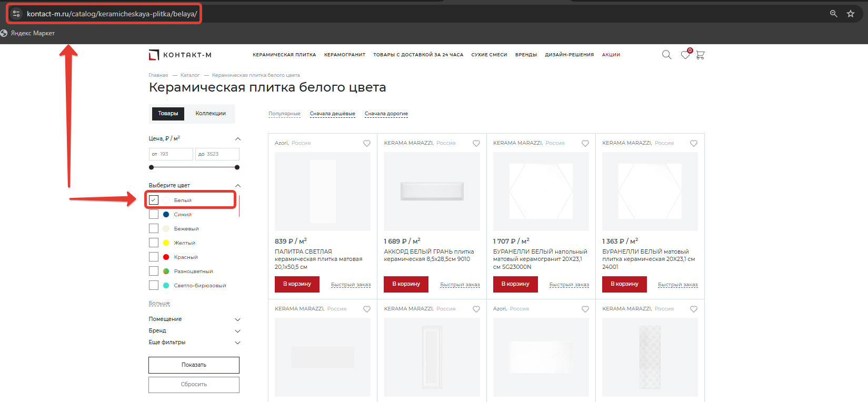Screen dimensions: 868x402
Task: Click browser zoom magnifier icon
Action: tap(833, 14)
